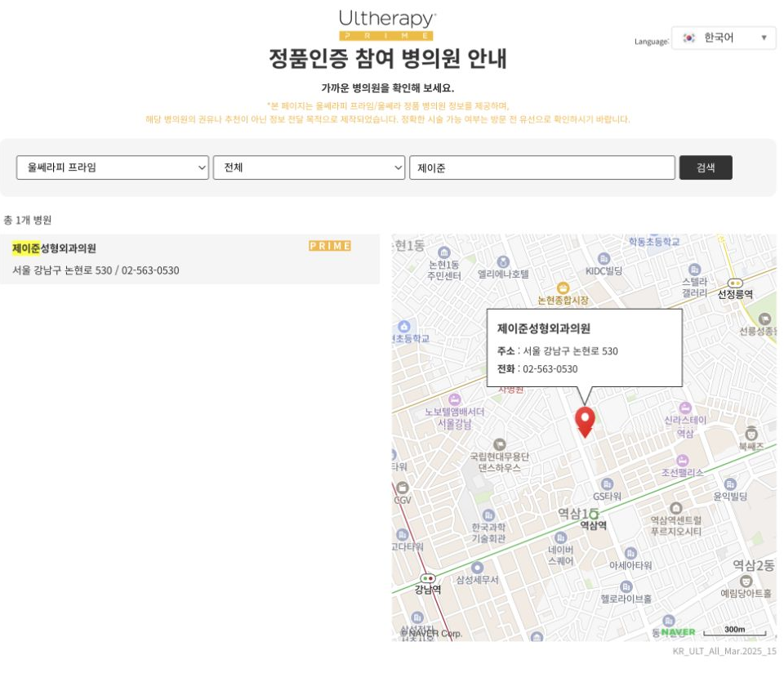Expand the 울쎄라피 프라임 product dropdown
The width and height of the screenshot is (784, 673).
[x=113, y=167]
